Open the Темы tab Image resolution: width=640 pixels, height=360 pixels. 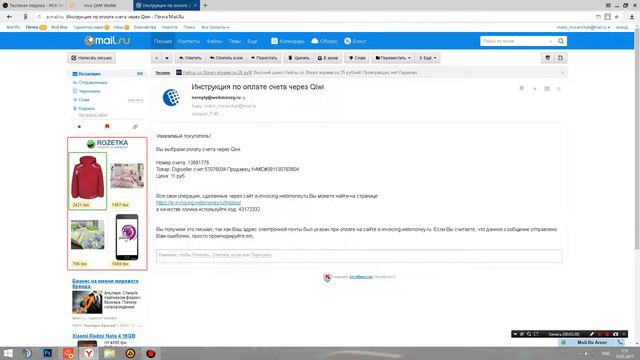coord(235,41)
